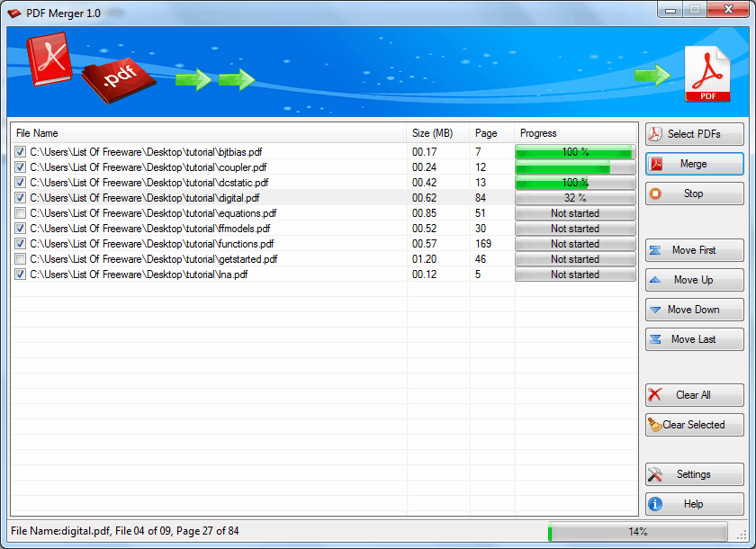
Task: Click the output PDF document icon in banner
Action: 707,74
